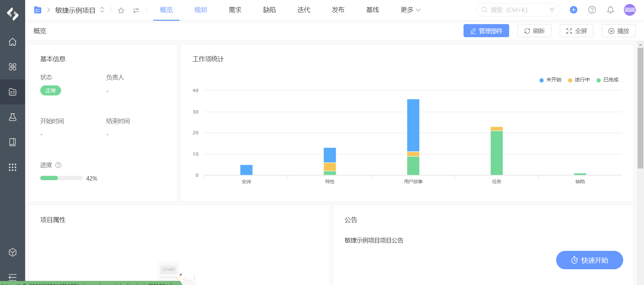Switch to the 发布 tab

[x=338, y=10]
